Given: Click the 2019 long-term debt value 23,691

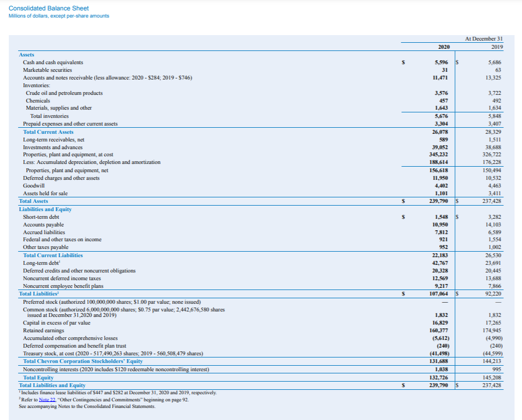Looking at the screenshot, I should tap(493, 263).
